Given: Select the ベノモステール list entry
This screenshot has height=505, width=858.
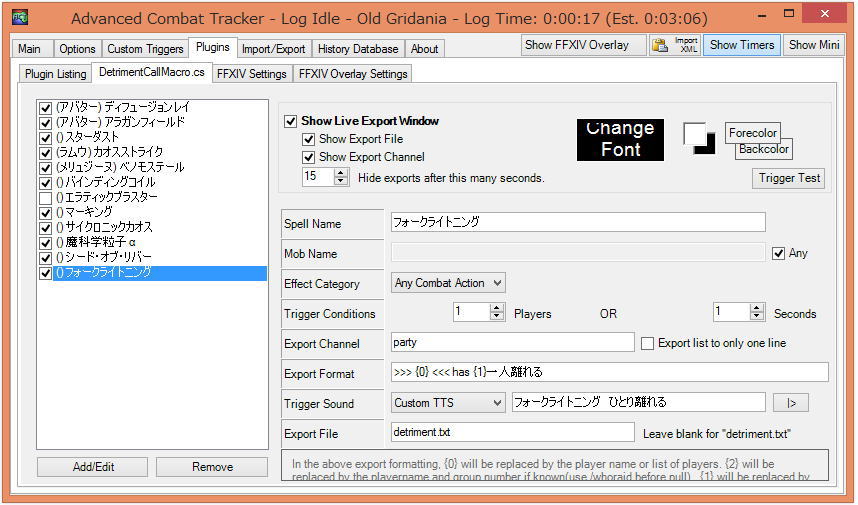Looking at the screenshot, I should click(x=120, y=167).
